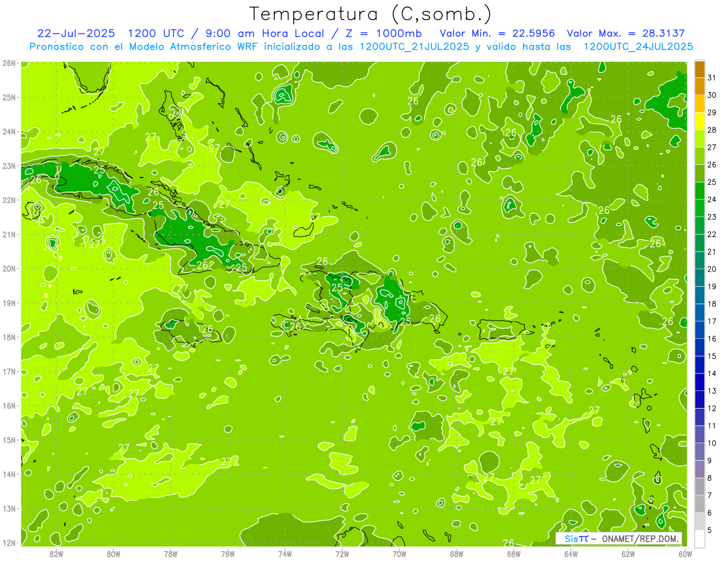Click the latitude label "20N"

tap(9, 269)
